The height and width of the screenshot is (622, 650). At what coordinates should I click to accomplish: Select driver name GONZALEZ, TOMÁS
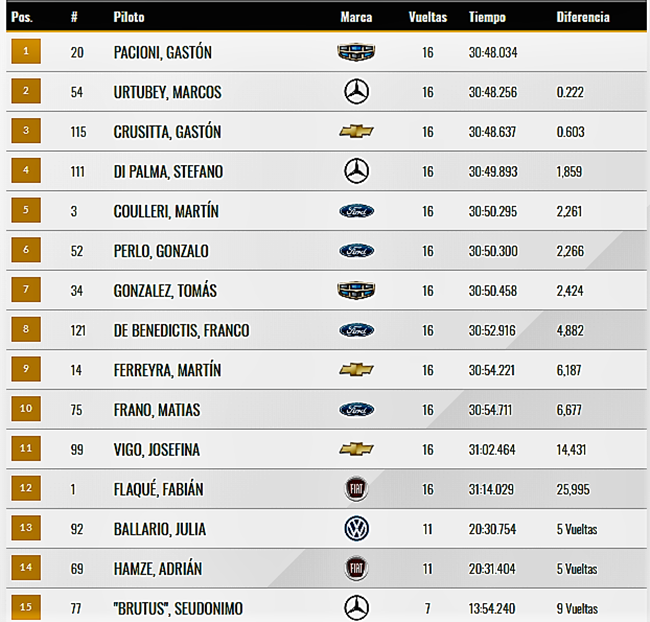pos(165,290)
